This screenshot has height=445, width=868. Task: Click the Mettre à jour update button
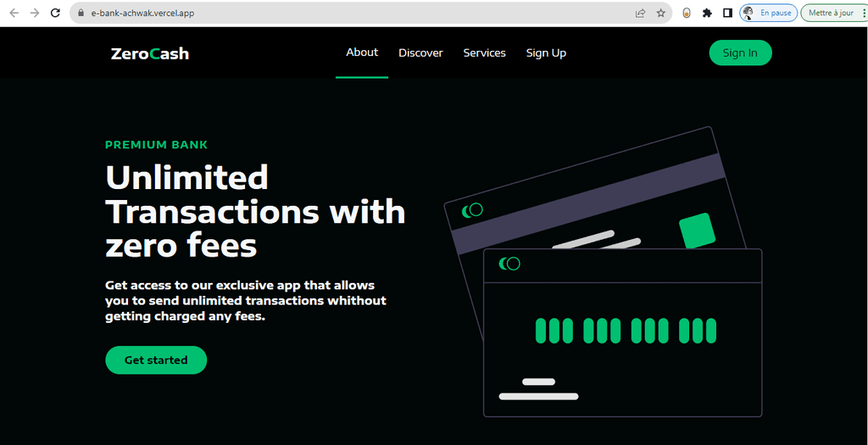click(834, 13)
